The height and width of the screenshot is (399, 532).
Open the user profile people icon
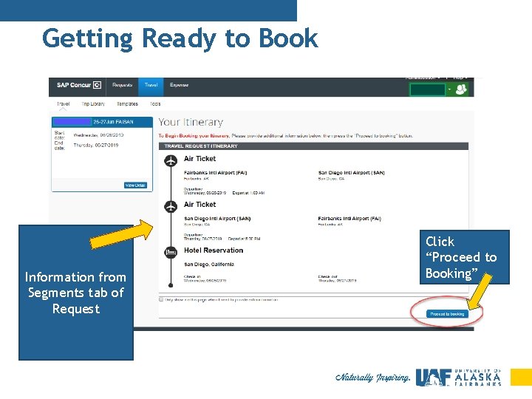[461, 89]
